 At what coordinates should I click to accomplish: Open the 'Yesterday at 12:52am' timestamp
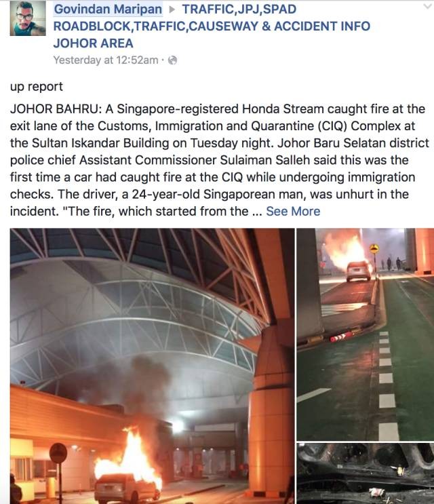point(106,60)
